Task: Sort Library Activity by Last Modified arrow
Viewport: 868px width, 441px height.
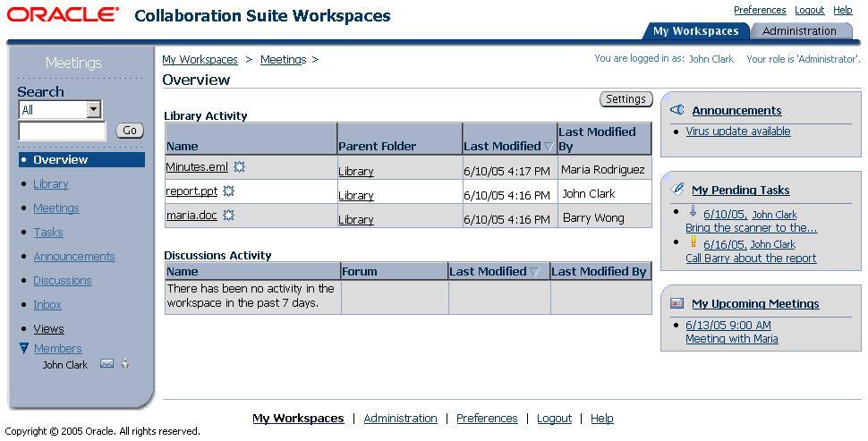Action: point(549,146)
